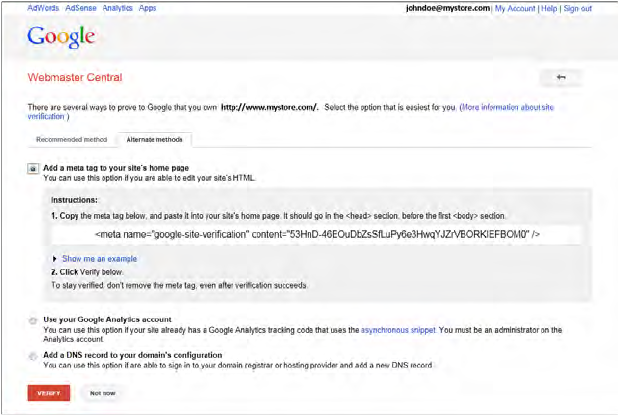
Task: Choose the Google Analytics account option
Action: [34, 320]
